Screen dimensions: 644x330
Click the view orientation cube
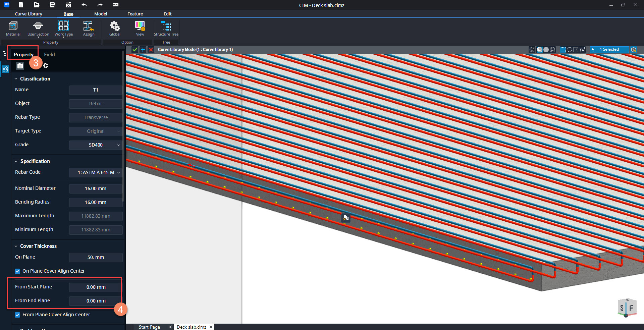pos(627,308)
